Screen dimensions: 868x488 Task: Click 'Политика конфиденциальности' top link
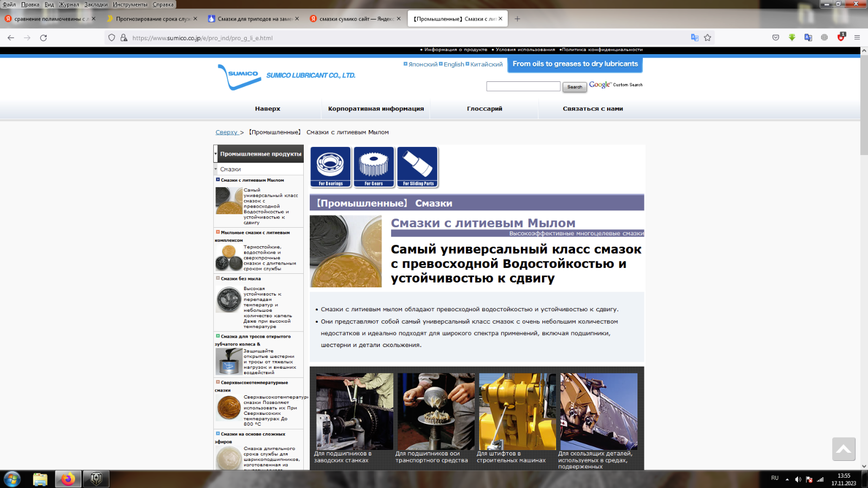[x=602, y=50]
